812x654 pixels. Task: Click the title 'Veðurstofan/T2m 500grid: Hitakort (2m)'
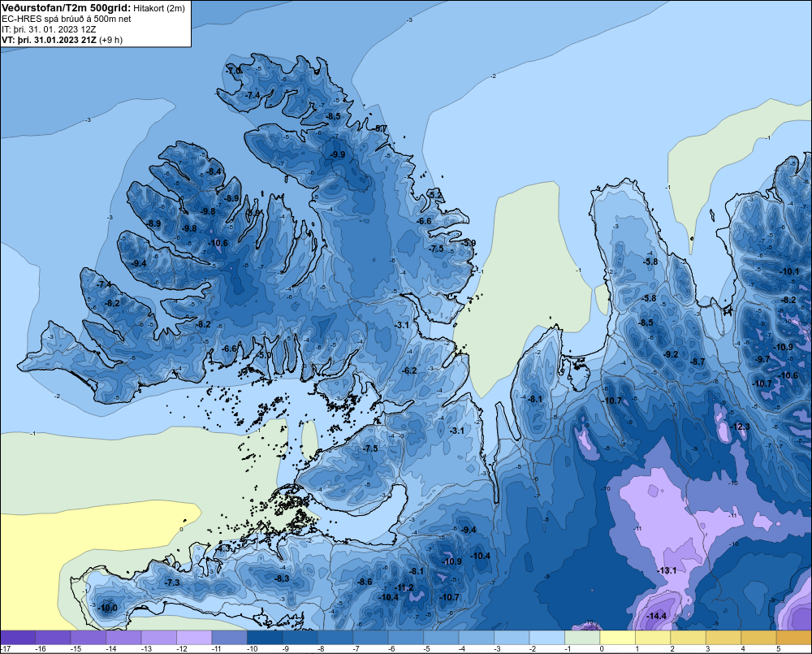(93, 8)
